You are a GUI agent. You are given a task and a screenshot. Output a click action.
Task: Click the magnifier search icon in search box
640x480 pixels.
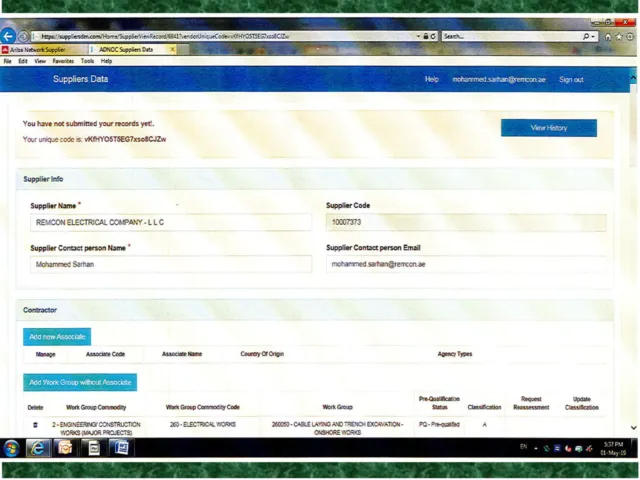click(586, 36)
